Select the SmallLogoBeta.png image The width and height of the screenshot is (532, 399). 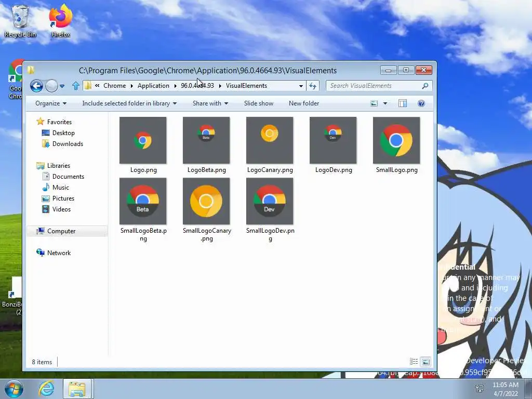point(143,201)
